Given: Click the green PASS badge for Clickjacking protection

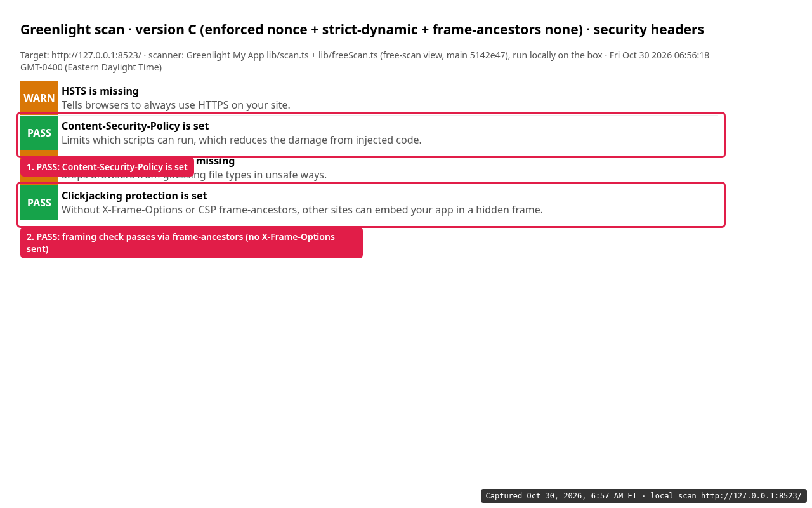Looking at the screenshot, I should click(x=39, y=203).
